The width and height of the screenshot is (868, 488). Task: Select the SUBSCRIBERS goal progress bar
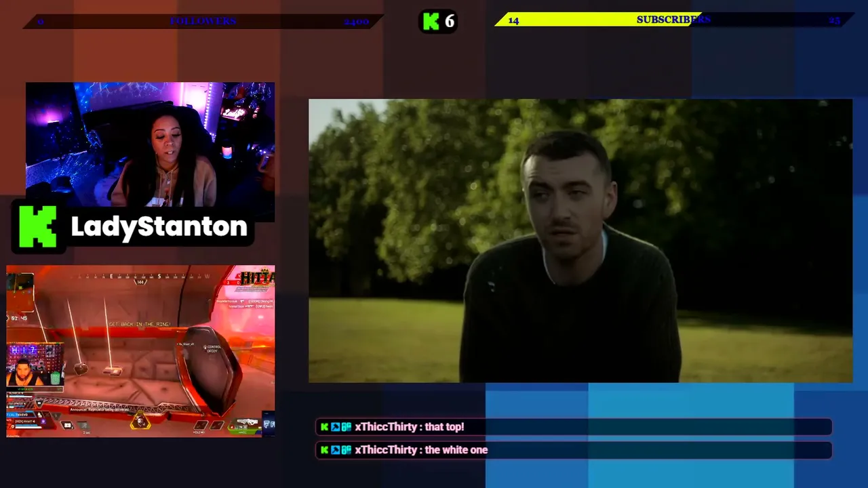[673, 20]
